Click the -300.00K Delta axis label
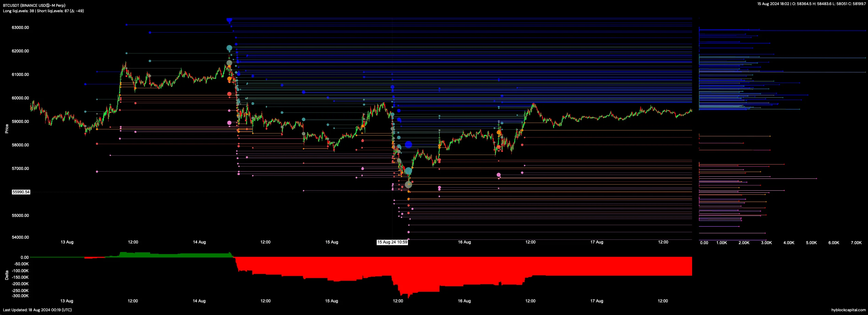Screen dimensions: 868x315 click(20, 296)
